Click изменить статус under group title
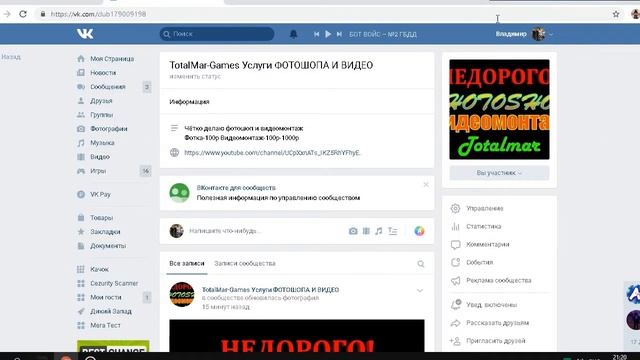This screenshot has width=640, height=360. click(x=195, y=76)
